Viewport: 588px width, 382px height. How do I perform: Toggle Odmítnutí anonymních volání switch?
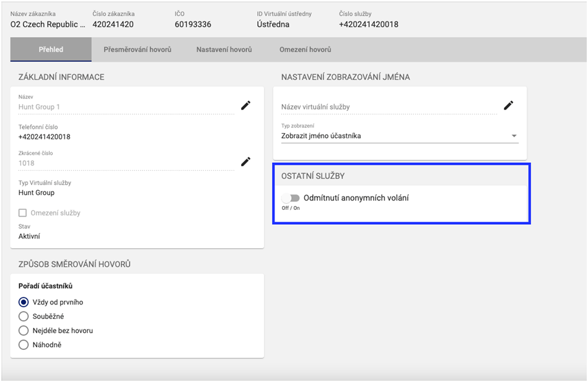click(x=291, y=198)
